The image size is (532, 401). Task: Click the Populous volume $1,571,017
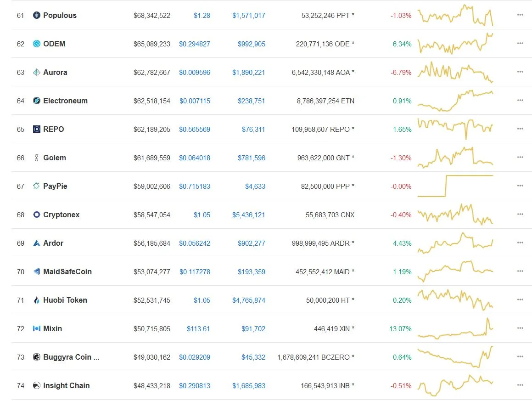tap(249, 15)
